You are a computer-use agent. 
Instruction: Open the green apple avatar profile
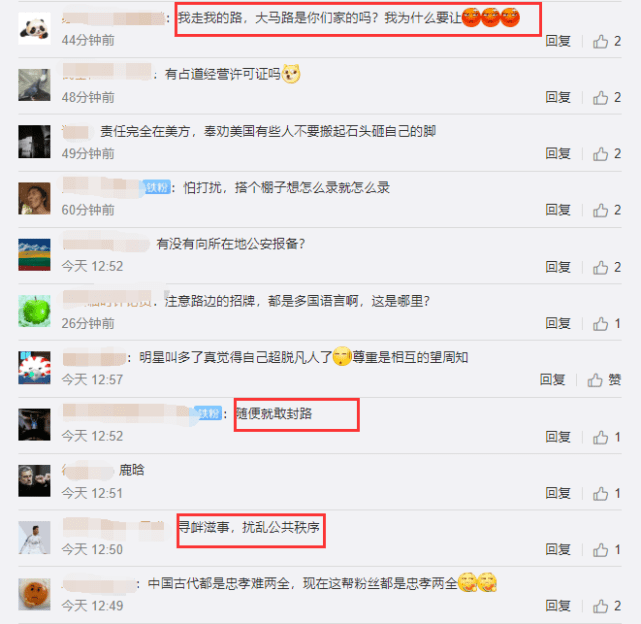tap(34, 311)
